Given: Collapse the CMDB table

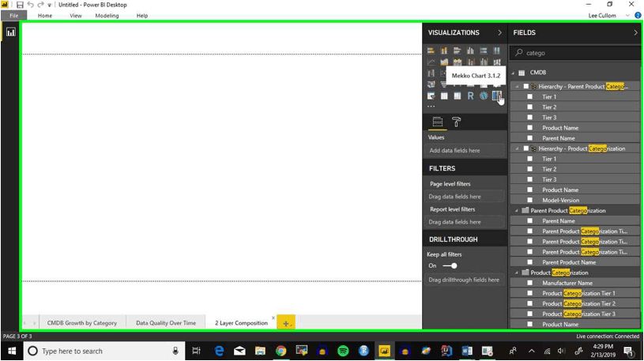Looking at the screenshot, I should [x=513, y=73].
